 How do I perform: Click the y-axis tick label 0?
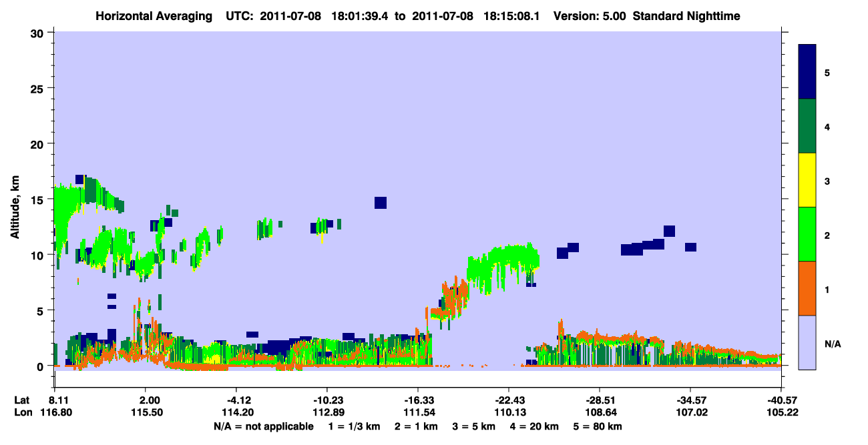point(41,366)
